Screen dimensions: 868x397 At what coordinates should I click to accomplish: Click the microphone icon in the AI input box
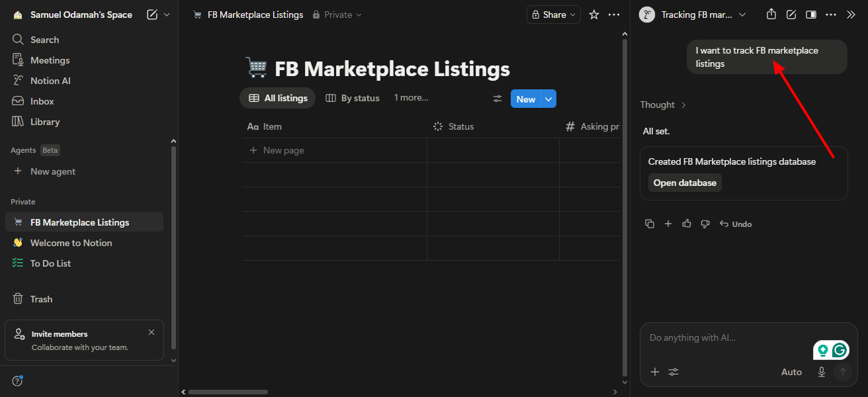[821, 372]
